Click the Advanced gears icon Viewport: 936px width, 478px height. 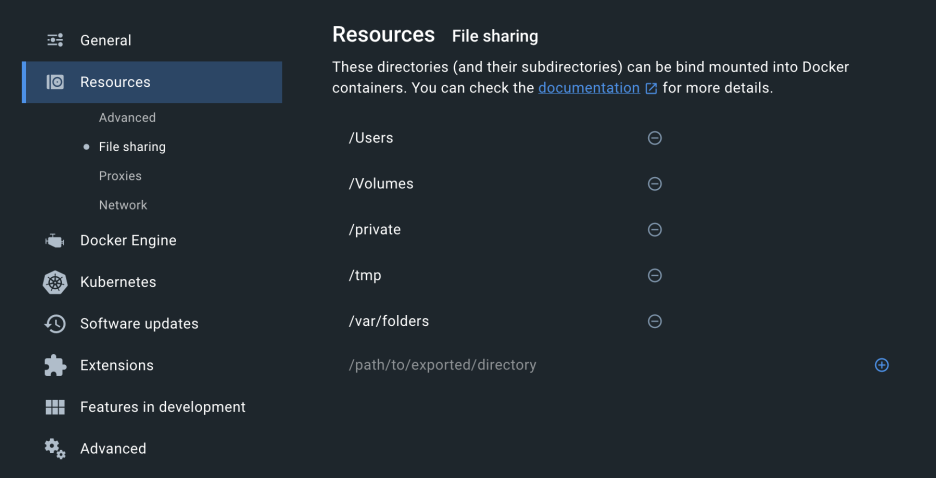click(x=55, y=449)
